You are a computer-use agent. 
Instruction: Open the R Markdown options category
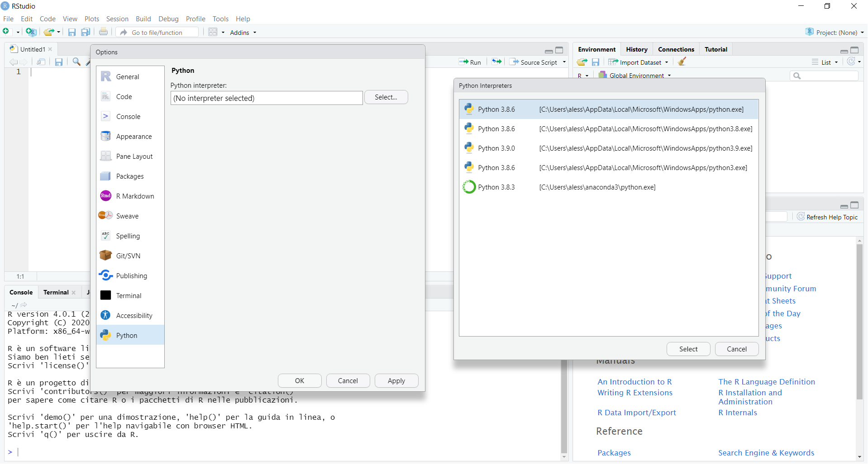coord(135,196)
